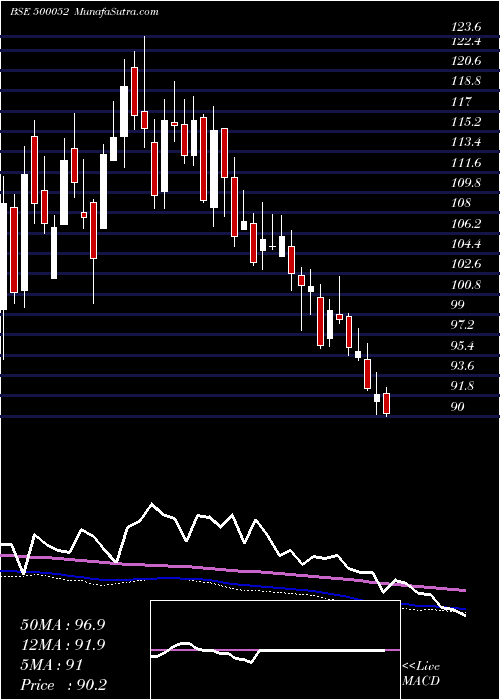Screen dimensions: 500x700
Task: Click the 122.4 price axis label
Action: 467,41
